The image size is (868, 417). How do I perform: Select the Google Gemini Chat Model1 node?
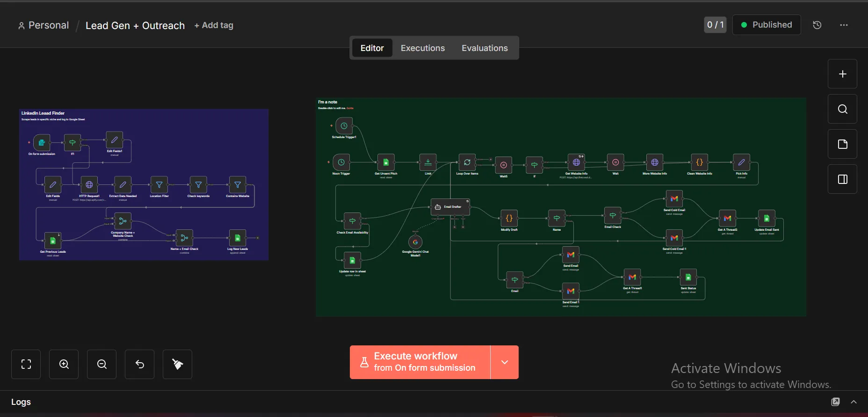pos(415,242)
